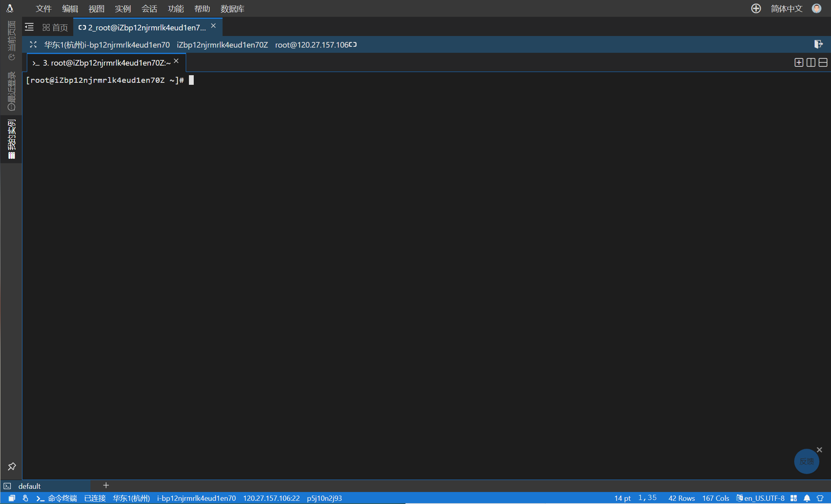
Task: Open the 当前页面 sidebar panel
Action: (11, 40)
